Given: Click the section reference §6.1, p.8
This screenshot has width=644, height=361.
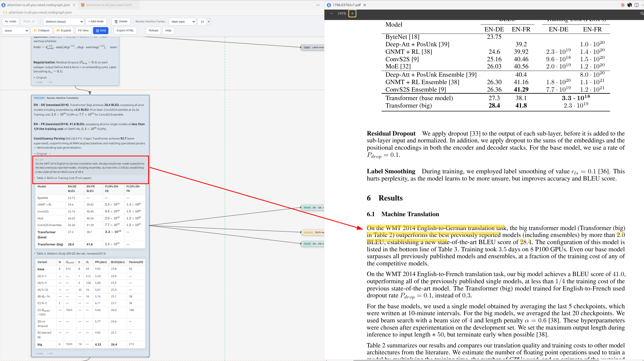Looking at the screenshot, I should click(x=39, y=160).
